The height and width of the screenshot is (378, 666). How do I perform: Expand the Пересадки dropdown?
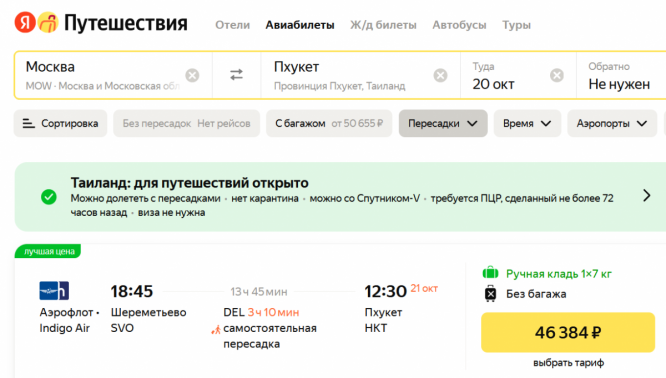443,123
